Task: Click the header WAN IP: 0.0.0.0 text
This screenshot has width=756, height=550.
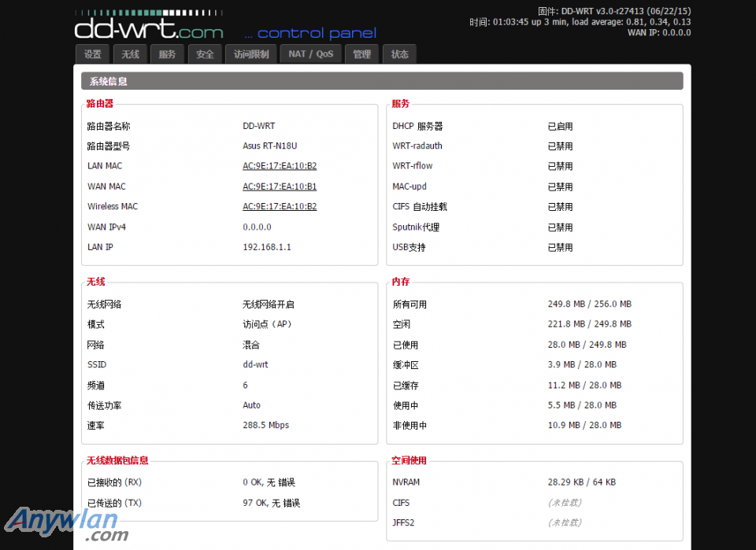Action: click(x=659, y=33)
